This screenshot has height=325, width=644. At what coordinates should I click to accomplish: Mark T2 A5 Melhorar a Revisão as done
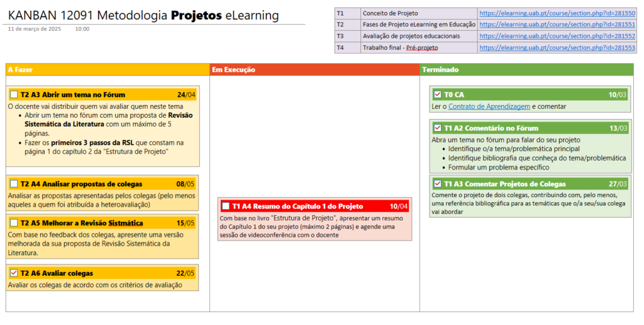tap(14, 223)
